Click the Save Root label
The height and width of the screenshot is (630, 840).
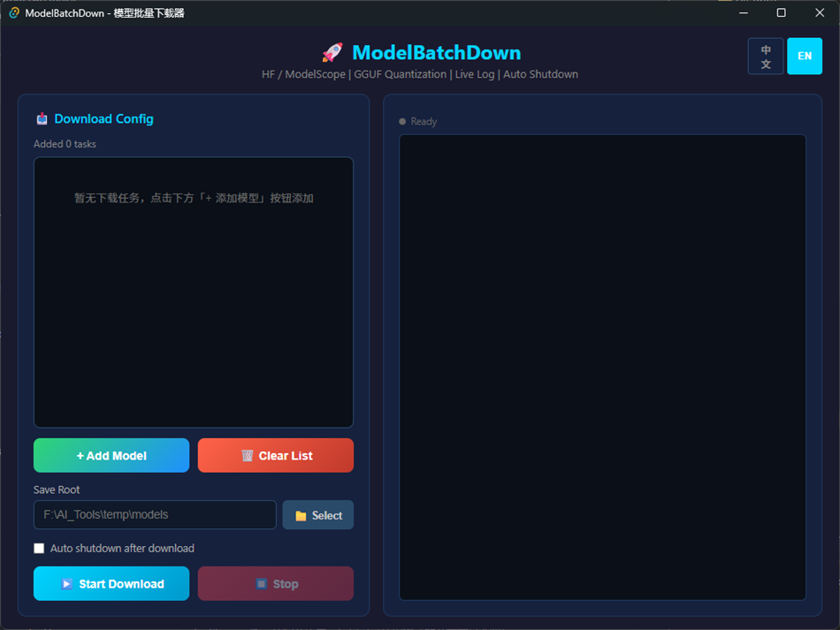[57, 490]
